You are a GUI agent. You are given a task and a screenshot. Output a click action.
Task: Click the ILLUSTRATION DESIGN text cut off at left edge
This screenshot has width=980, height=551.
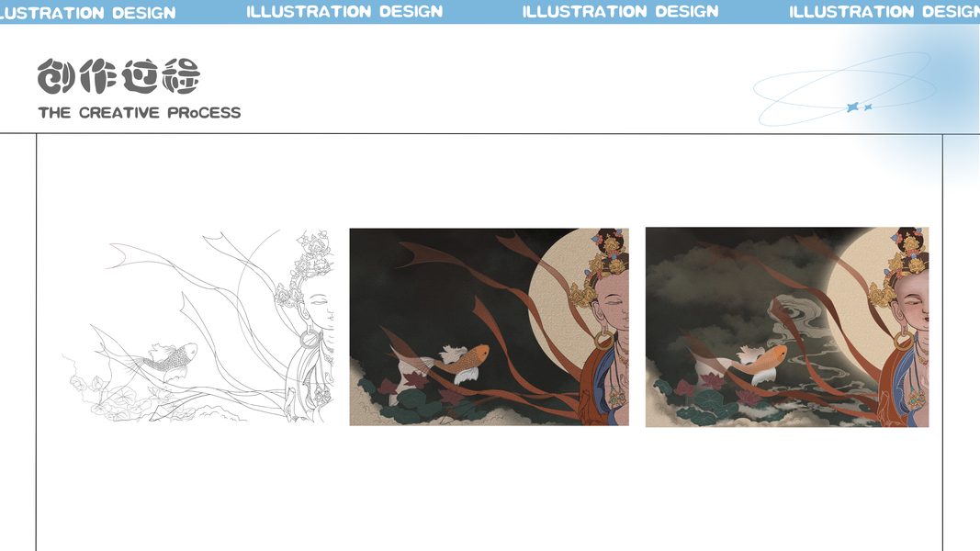tap(87, 13)
